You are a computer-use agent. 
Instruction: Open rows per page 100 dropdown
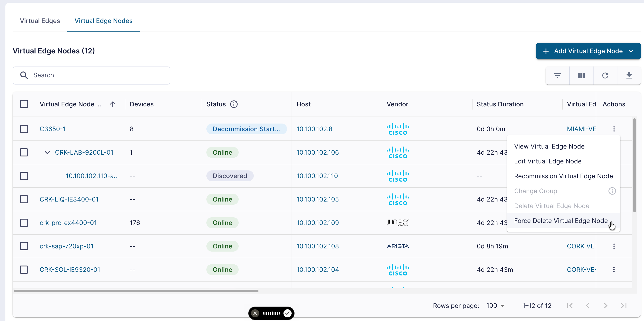496,305
